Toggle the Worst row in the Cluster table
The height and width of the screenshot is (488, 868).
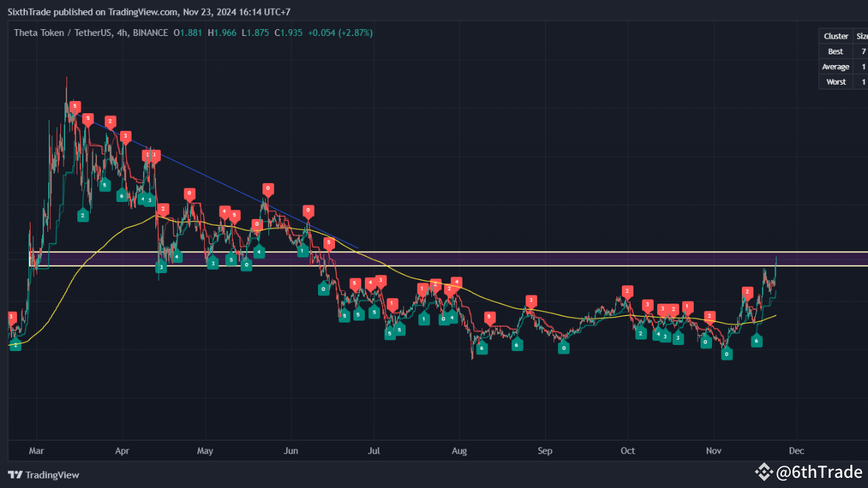coord(835,81)
